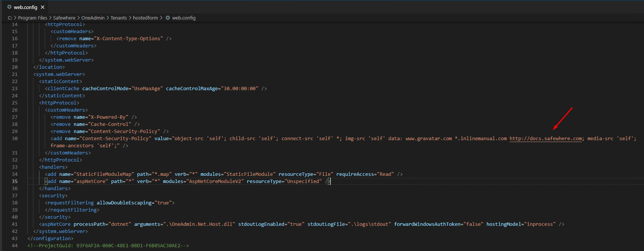The image size is (644, 251).
Task: Open the docs.safewhere.com link
Action: [545, 139]
